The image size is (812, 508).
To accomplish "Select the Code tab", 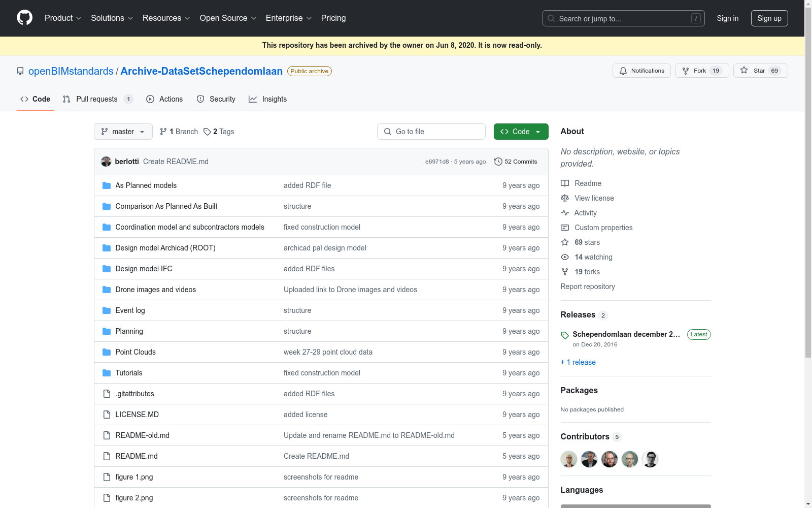I will coord(36,99).
